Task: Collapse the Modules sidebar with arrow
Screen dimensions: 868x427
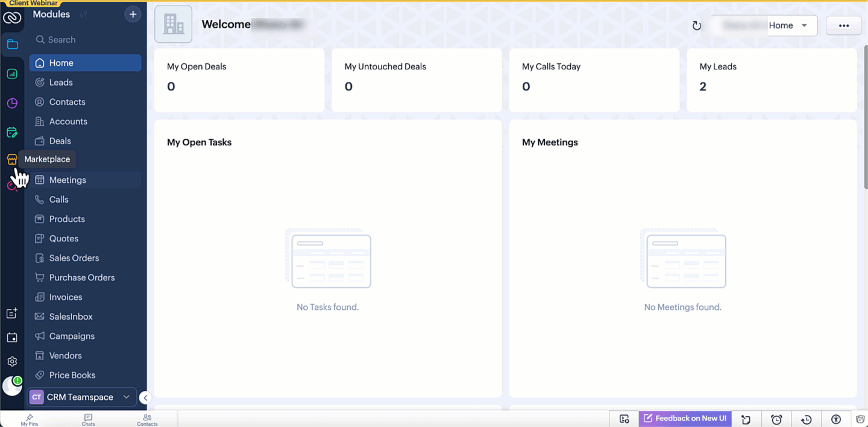Action: [x=145, y=397]
